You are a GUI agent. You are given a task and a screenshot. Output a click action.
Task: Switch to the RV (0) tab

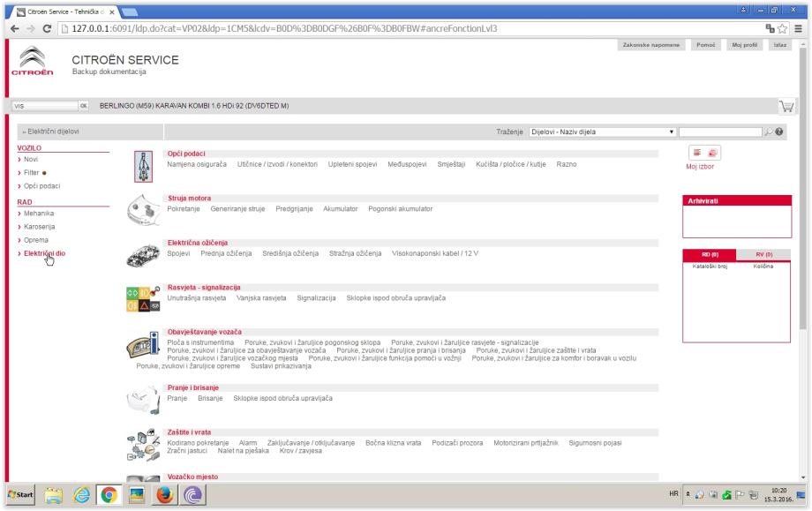[x=763, y=254]
